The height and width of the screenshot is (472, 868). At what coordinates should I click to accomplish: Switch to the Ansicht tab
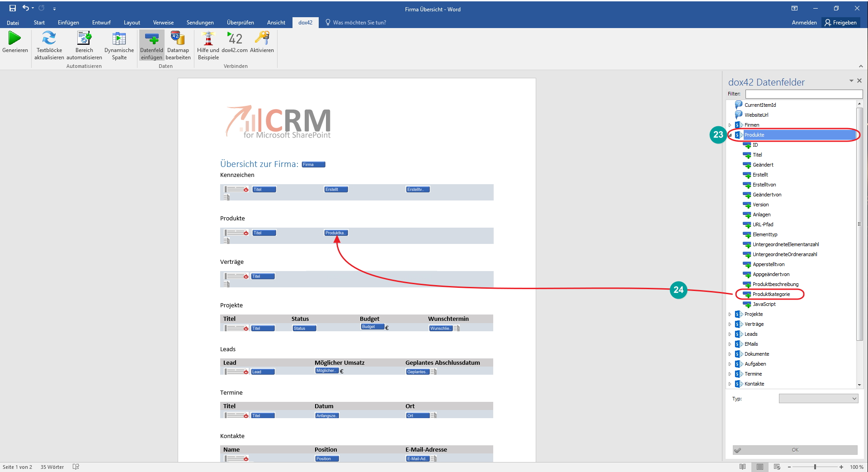point(276,23)
